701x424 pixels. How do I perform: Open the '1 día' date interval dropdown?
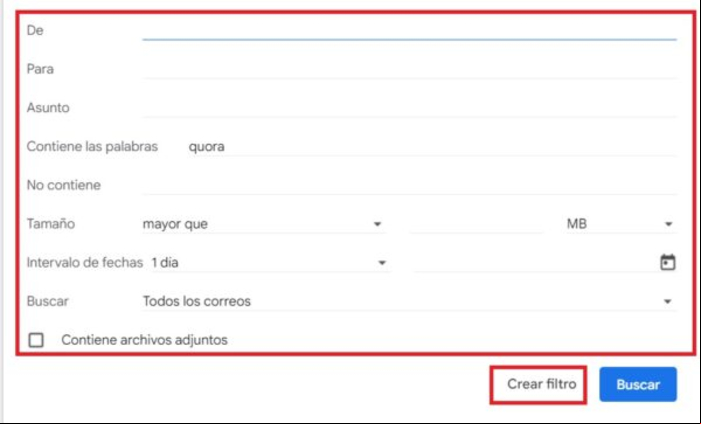tap(270, 263)
